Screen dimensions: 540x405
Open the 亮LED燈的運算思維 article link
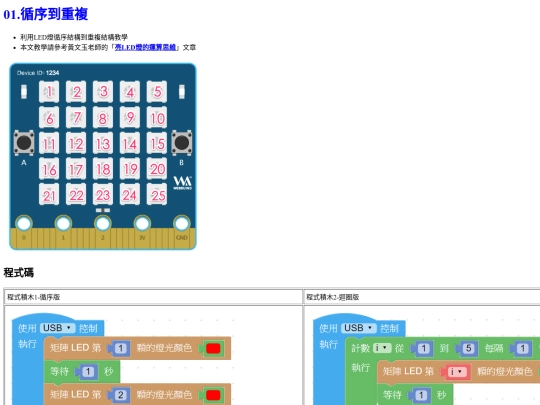pyautogui.click(x=145, y=47)
